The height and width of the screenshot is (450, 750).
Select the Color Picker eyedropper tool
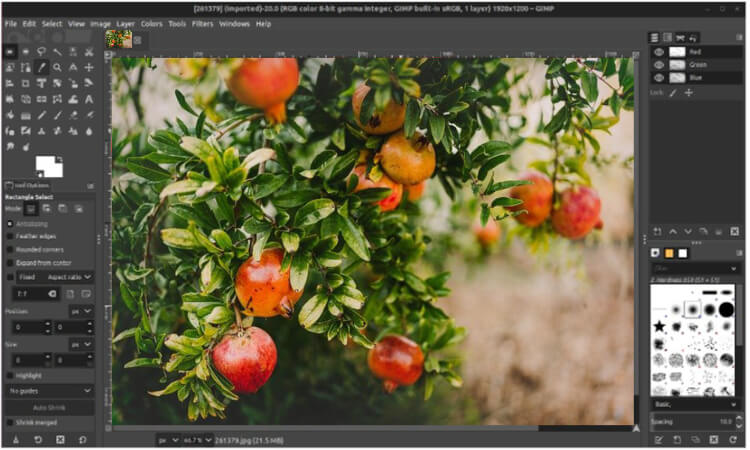click(x=42, y=67)
